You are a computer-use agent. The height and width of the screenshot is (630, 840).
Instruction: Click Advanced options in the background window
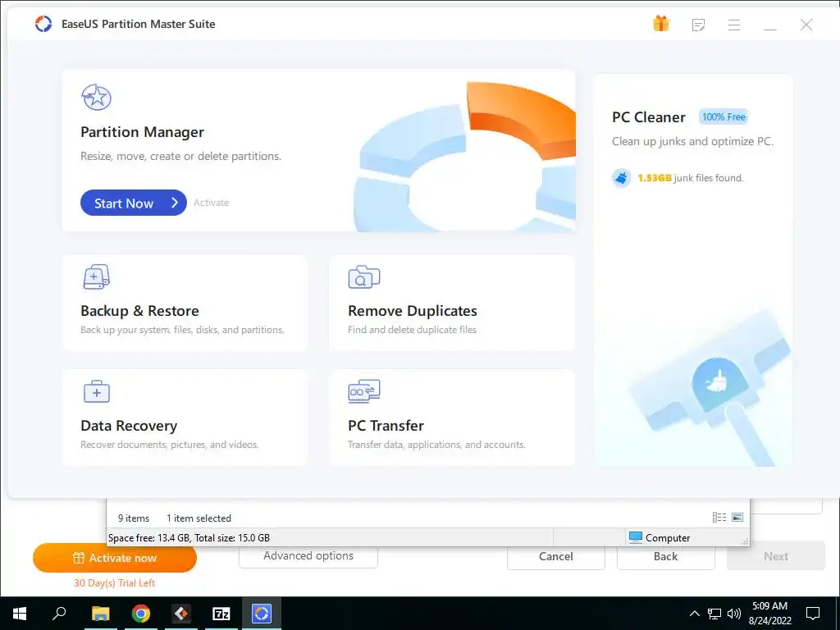pyautogui.click(x=308, y=556)
